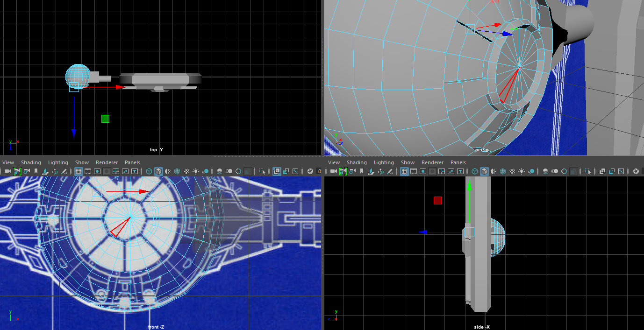The image size is (644, 330).
Task: Click green Y-axis arrow in side view
Action: point(469,185)
